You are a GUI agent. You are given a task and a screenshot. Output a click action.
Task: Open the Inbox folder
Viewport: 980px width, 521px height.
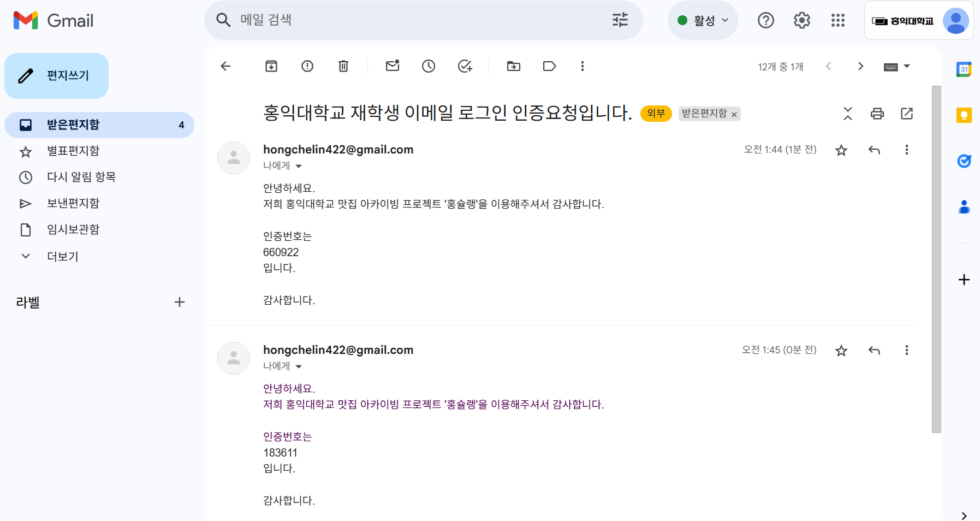pos(99,125)
